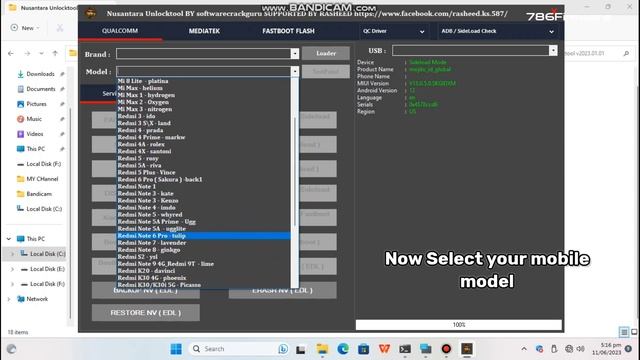Image resolution: width=640 pixels, height=360 pixels.
Task: Open Videos in Explorer sidebar
Action: (x=35, y=134)
